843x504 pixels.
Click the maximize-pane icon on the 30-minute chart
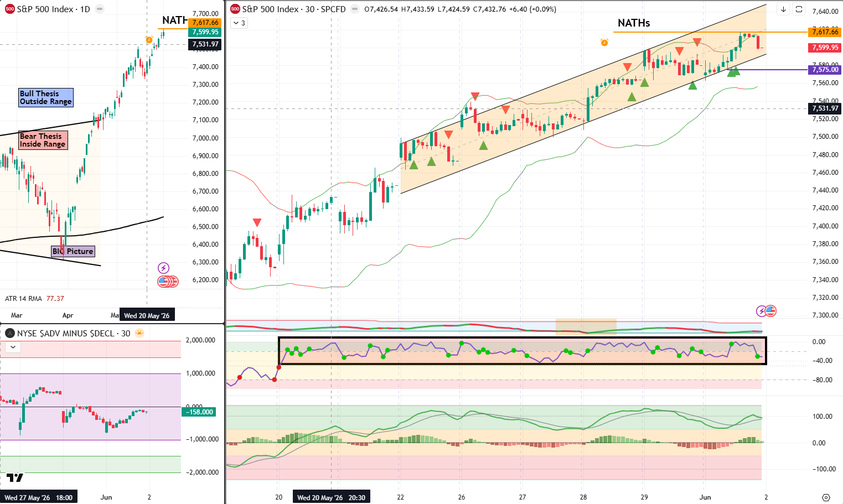[799, 9]
